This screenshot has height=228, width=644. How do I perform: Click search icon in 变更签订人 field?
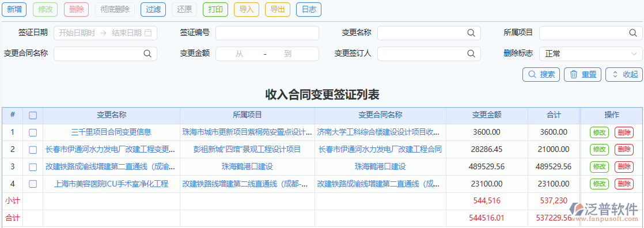tap(471, 54)
